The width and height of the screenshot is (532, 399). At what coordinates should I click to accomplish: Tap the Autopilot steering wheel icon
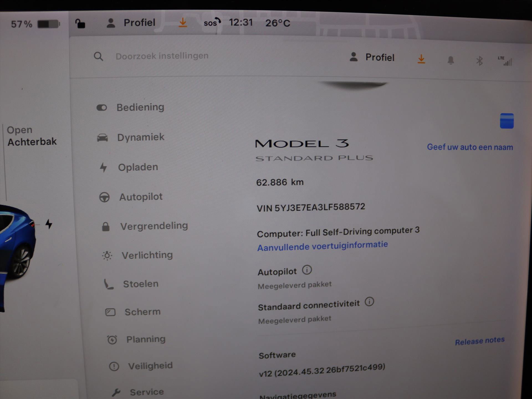(x=104, y=197)
